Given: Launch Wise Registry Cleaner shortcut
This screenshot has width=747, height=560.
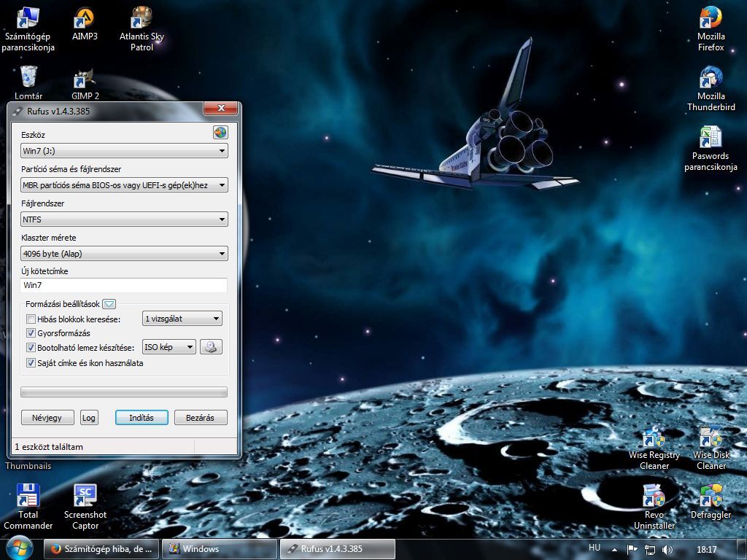Looking at the screenshot, I should pos(654,448).
